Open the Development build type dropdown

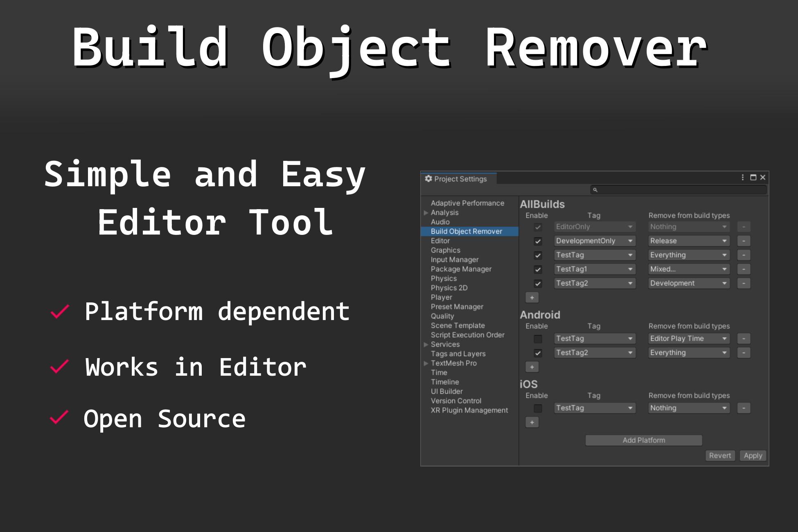[x=689, y=283]
